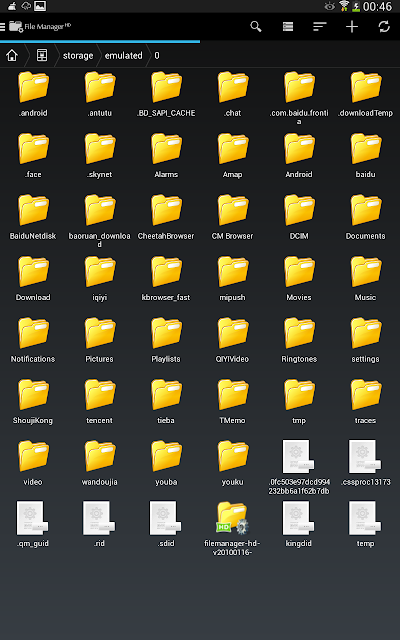Tap the plus icon to add new
The height and width of the screenshot is (640, 400).
click(x=352, y=27)
